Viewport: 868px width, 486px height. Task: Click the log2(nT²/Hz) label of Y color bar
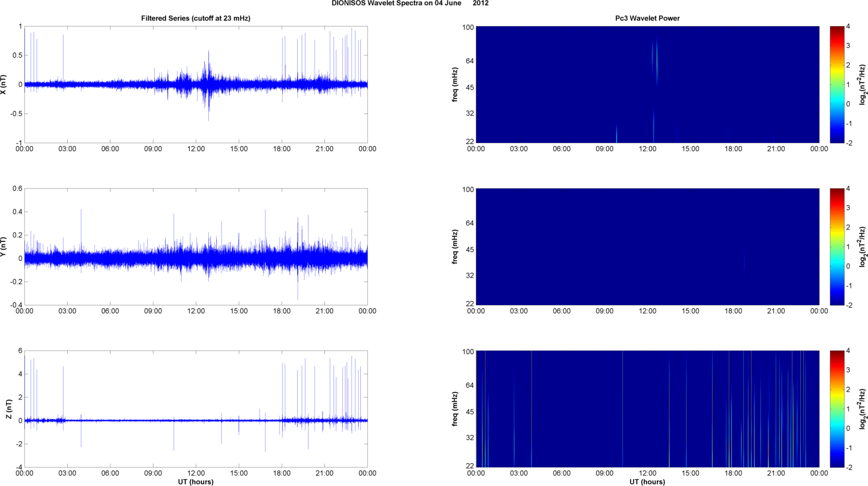(863, 246)
